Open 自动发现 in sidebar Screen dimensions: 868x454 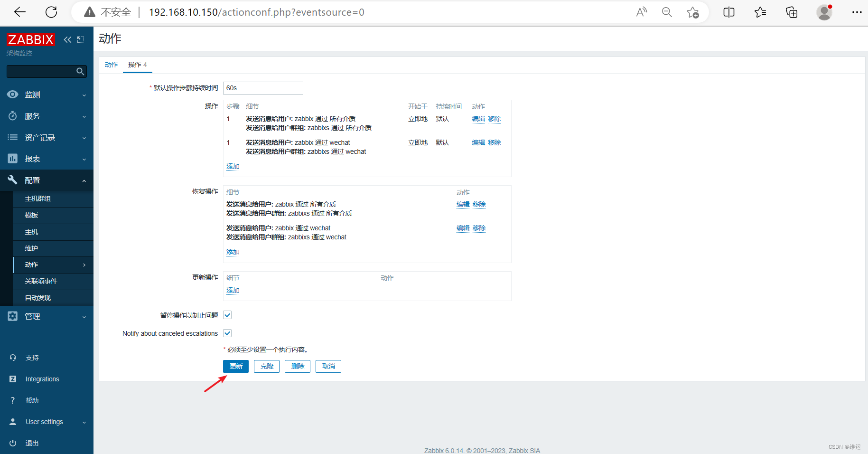pyautogui.click(x=53, y=298)
